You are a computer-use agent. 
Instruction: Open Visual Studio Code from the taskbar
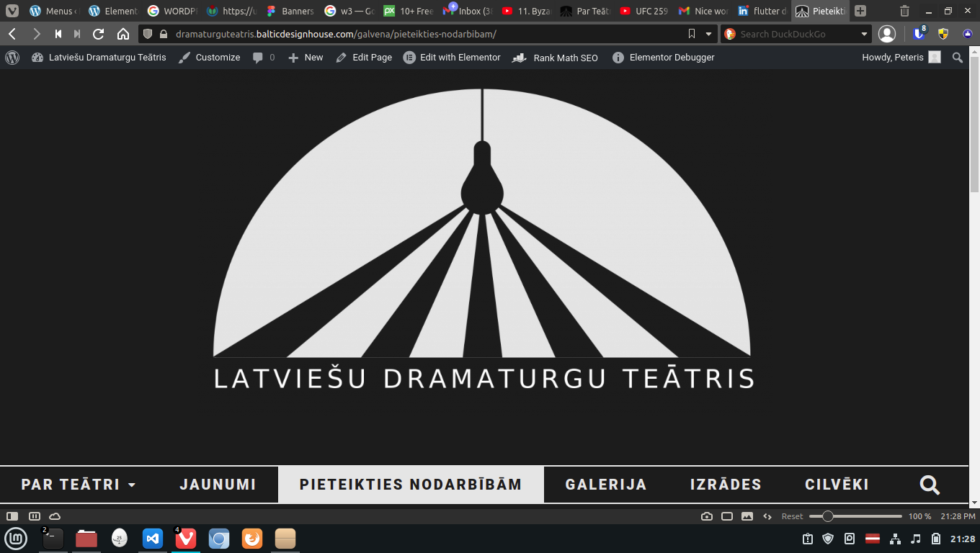(x=153, y=538)
